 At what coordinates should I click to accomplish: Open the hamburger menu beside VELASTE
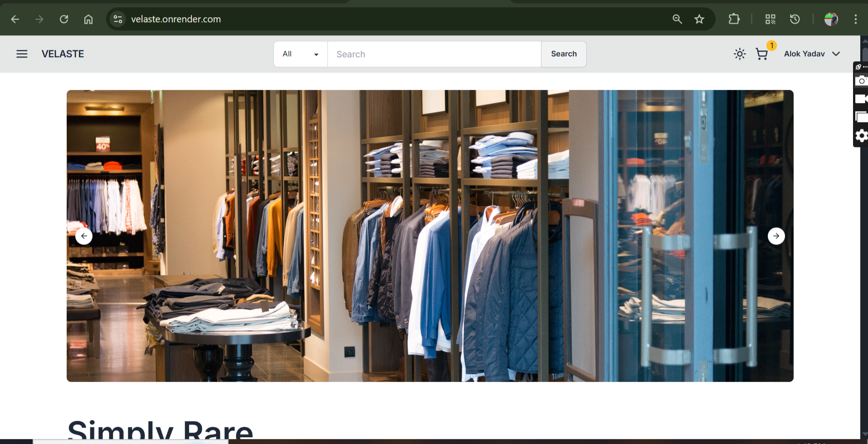22,54
